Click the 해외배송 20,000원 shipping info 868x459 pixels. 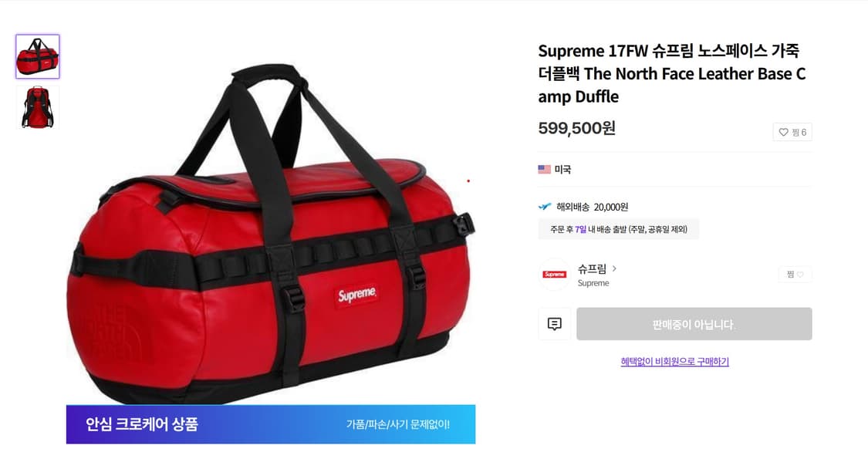592,207
